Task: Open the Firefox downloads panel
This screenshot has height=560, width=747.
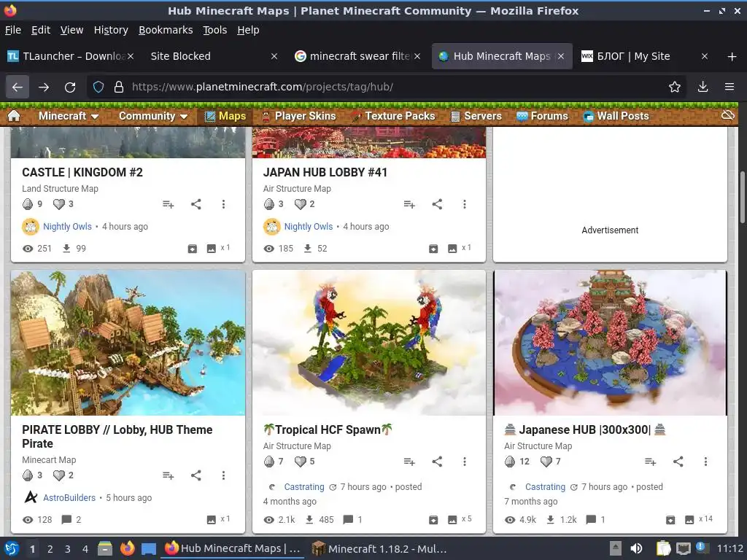Action: coord(703,87)
